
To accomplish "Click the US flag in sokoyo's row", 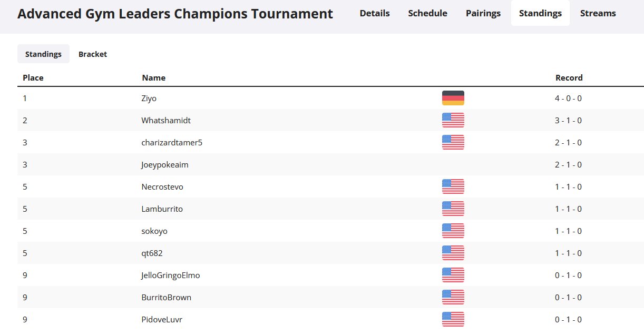I will pos(453,231).
